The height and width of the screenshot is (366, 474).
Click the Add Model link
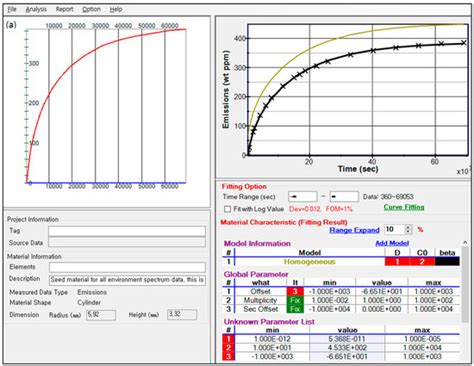[x=392, y=243]
